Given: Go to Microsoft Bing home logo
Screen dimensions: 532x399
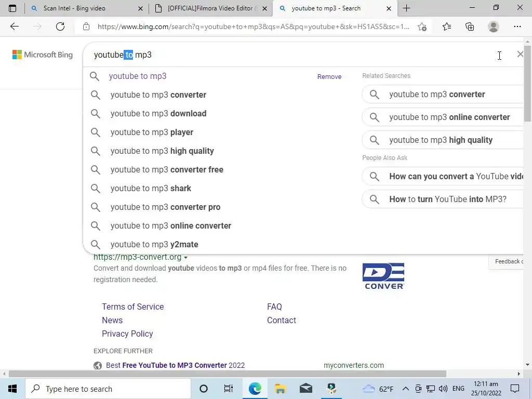Looking at the screenshot, I should pos(43,55).
